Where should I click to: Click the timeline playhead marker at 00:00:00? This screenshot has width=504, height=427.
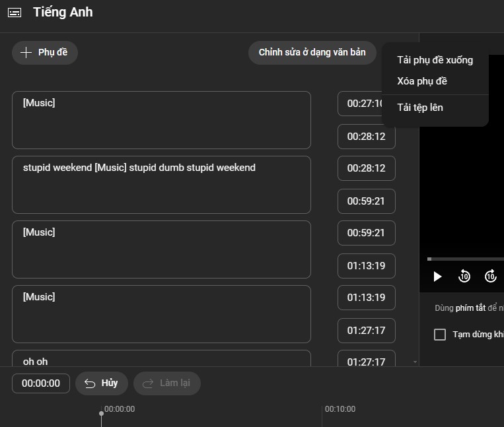pyautogui.click(x=101, y=414)
